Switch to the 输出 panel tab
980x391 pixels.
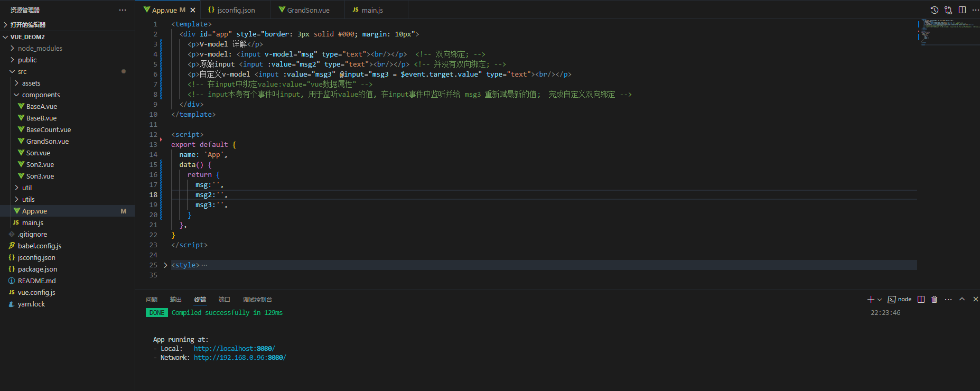pos(176,300)
